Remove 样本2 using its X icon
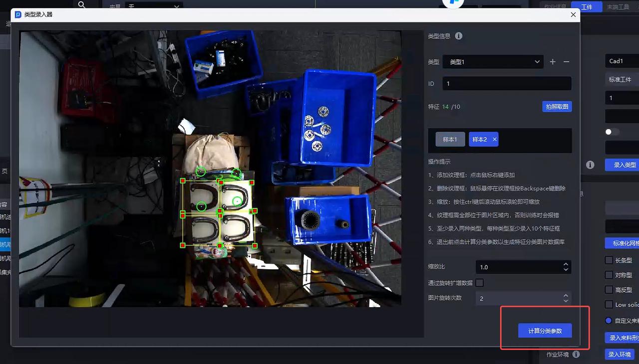This screenshot has width=639, height=364. [495, 140]
